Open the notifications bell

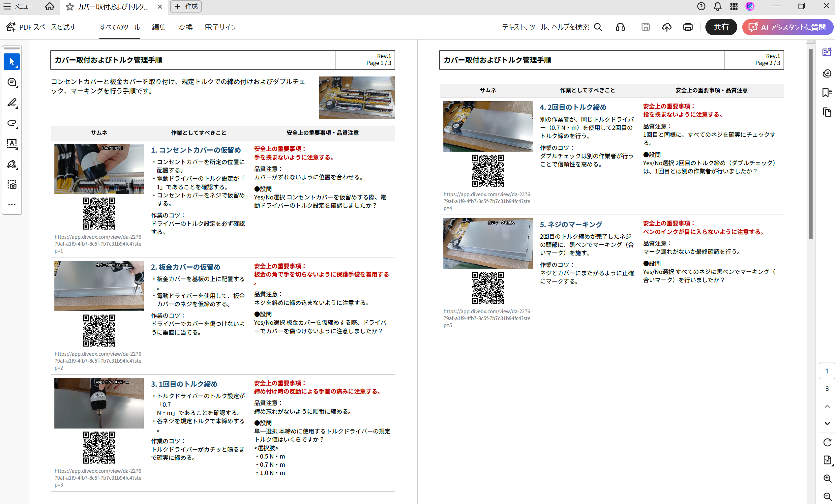[x=717, y=7]
